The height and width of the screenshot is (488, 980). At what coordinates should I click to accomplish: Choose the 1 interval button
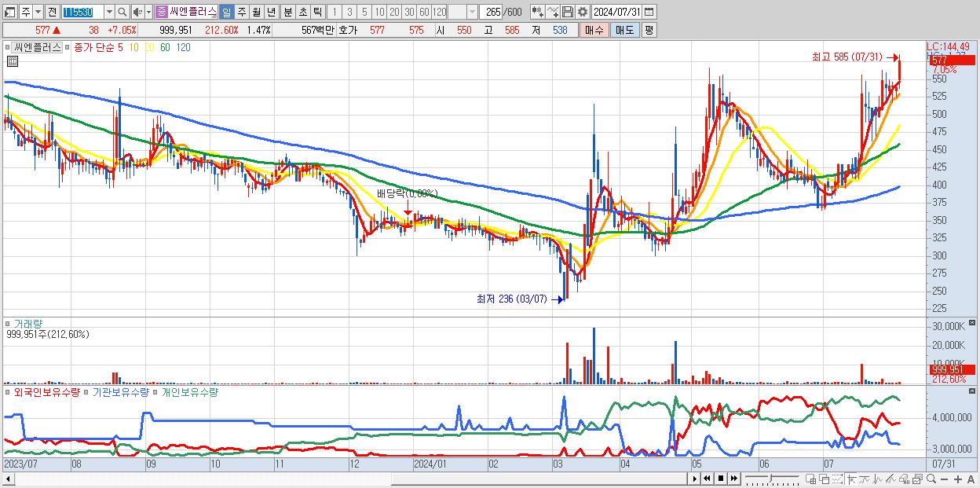click(x=335, y=13)
